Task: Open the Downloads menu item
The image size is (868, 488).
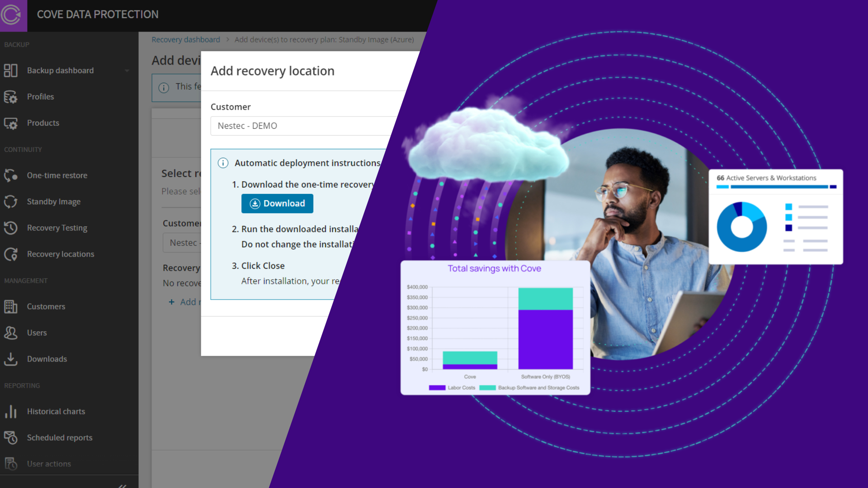Action: pos(47,359)
